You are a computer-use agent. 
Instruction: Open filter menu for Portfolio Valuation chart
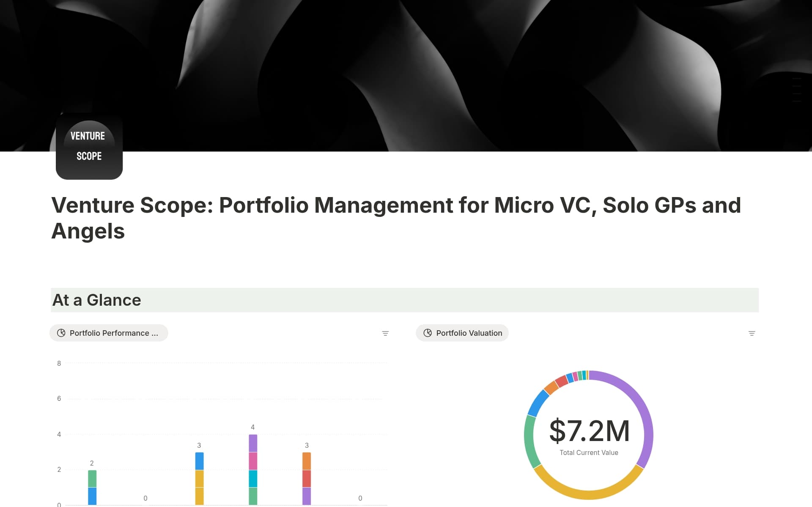pyautogui.click(x=752, y=334)
